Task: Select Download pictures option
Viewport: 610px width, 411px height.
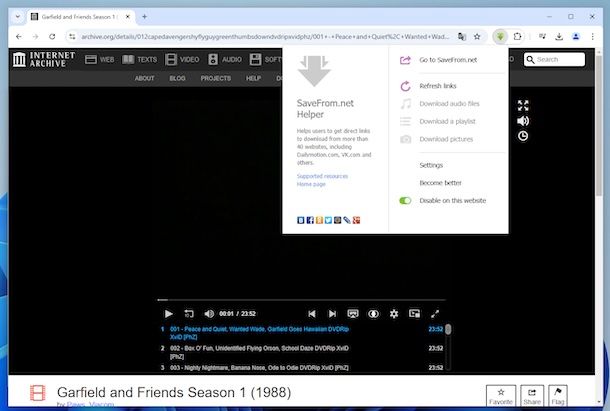Action: (x=446, y=139)
